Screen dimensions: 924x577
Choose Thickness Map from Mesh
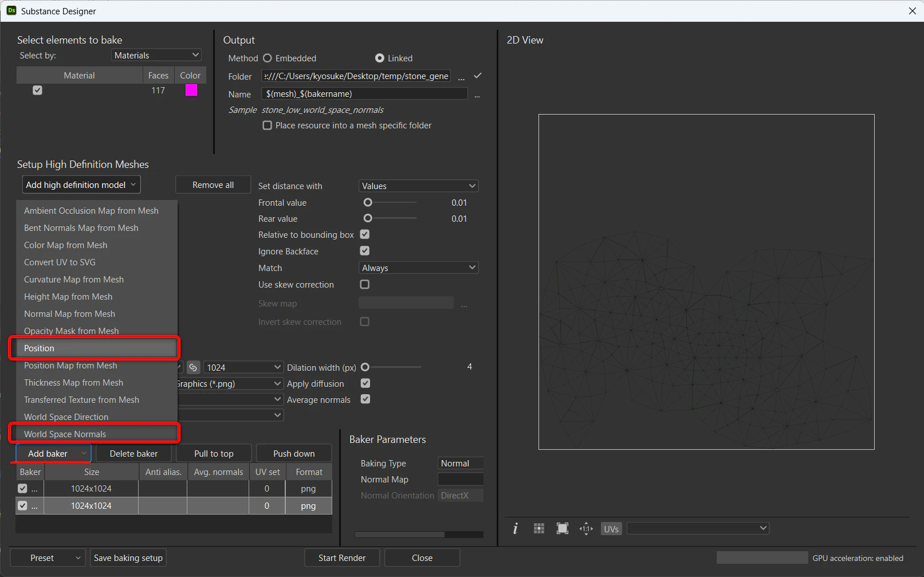(97, 383)
